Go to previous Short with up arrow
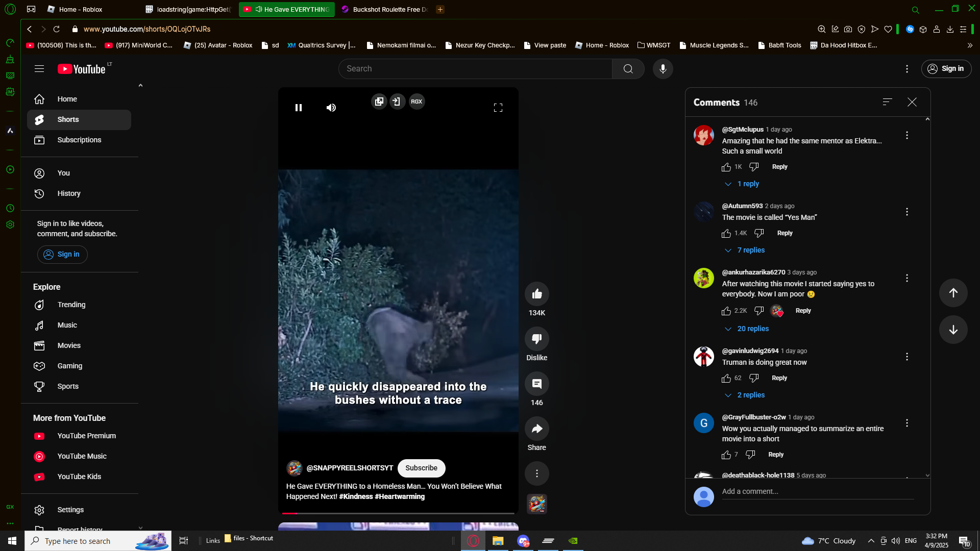980x551 pixels. click(x=953, y=293)
